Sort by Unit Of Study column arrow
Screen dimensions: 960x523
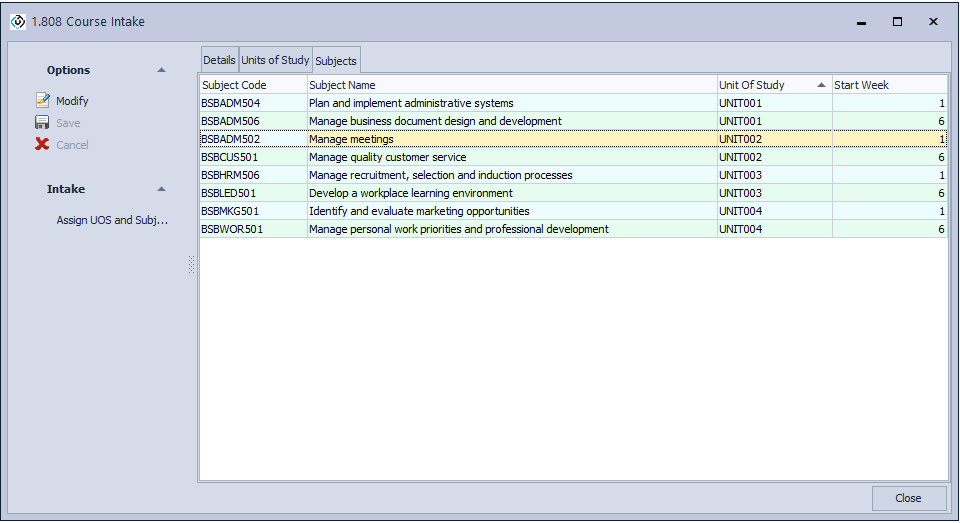pos(821,85)
